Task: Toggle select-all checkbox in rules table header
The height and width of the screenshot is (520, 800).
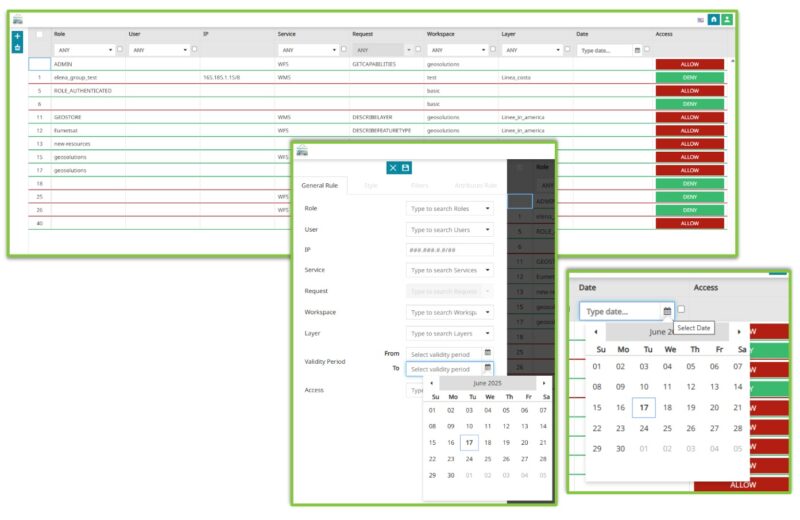Action: point(39,34)
